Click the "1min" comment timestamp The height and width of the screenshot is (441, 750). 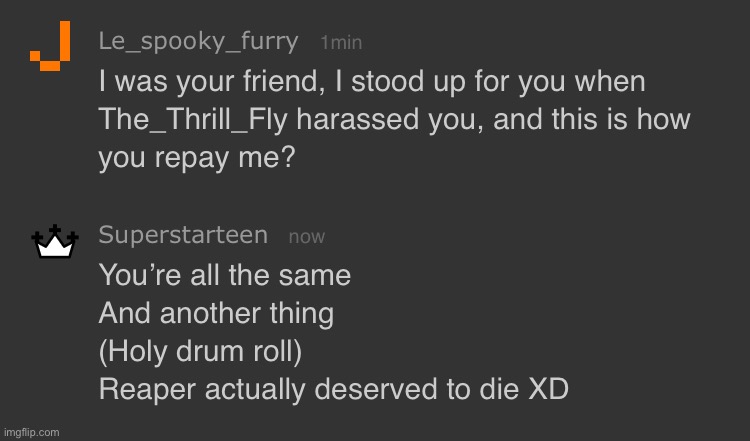pyautogui.click(x=341, y=42)
